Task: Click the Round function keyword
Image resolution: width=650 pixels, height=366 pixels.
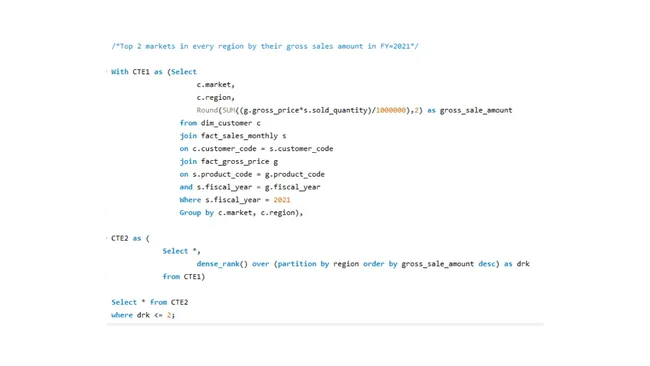Action: click(x=207, y=110)
